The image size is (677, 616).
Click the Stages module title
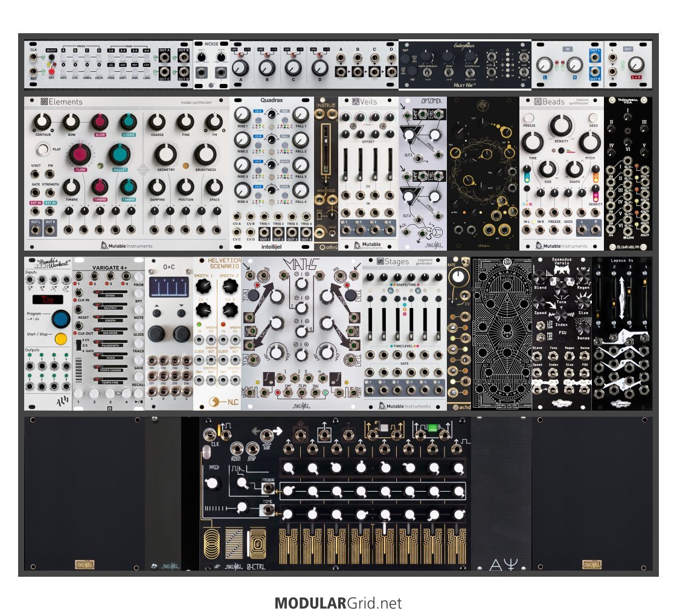tap(393, 261)
